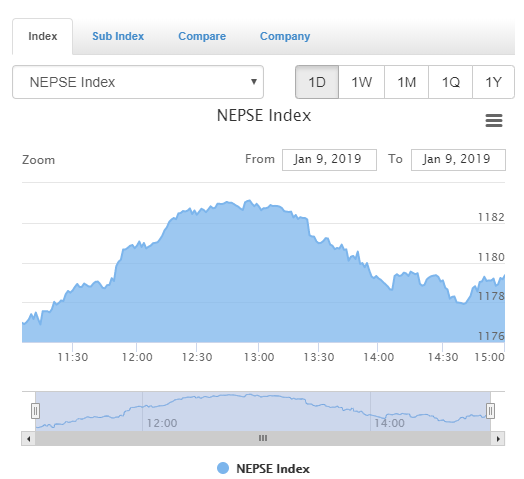Click the From date input field

tap(329, 160)
